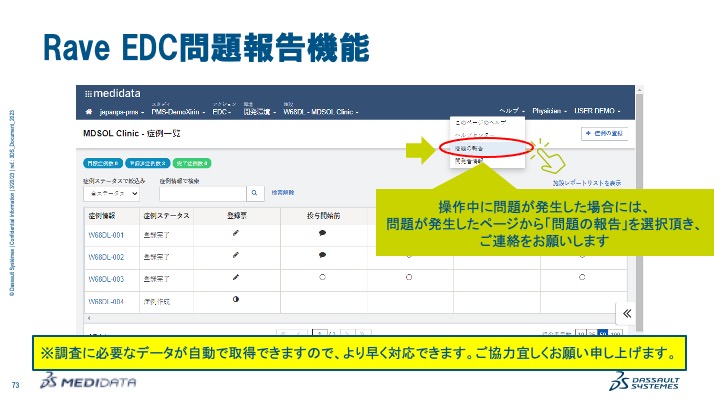
Task: Toggle the blue case count filter badge
Action: coord(102,162)
